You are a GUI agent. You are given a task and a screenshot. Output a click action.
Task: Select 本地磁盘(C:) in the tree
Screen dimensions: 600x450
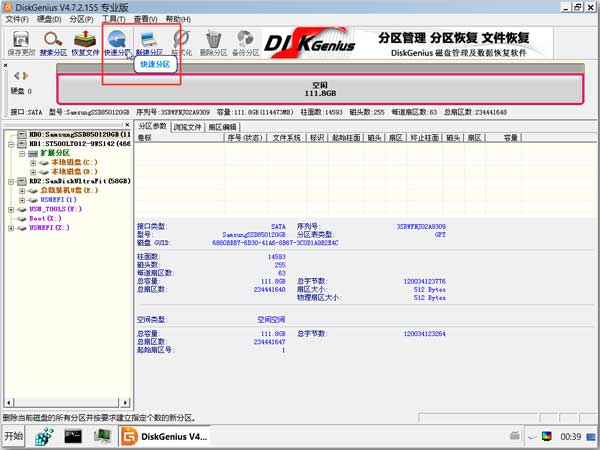click(74, 162)
